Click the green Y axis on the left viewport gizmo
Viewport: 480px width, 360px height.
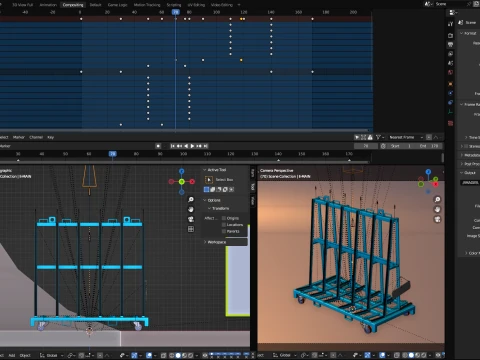pos(182,182)
